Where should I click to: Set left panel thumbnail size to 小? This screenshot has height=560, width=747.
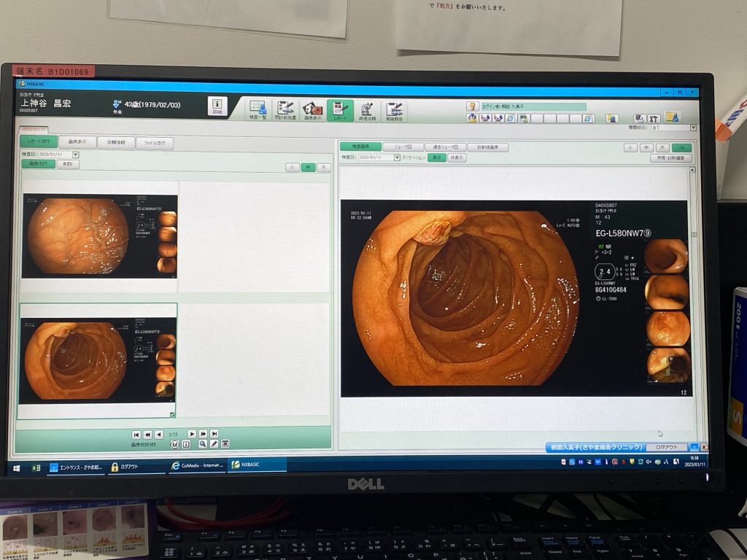293,167
